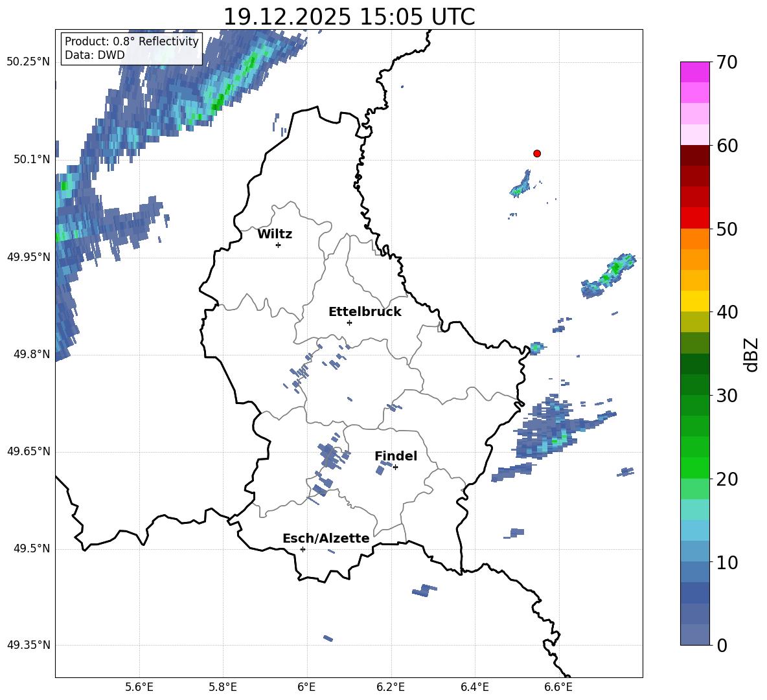Click the magenta top colorbar segment
This screenshot has width=767, height=700.
click(694, 73)
